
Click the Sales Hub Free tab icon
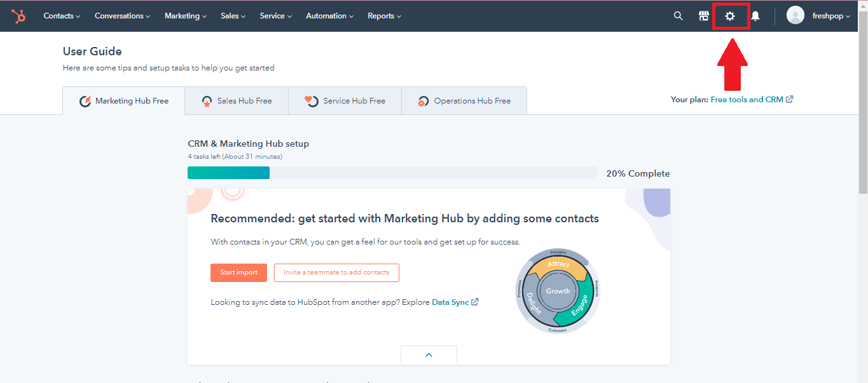pyautogui.click(x=207, y=101)
